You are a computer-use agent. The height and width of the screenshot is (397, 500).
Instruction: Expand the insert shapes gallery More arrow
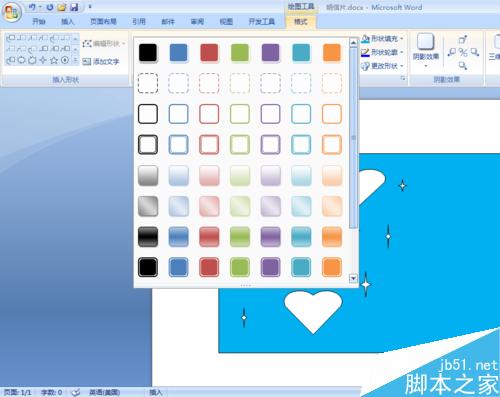point(76,60)
